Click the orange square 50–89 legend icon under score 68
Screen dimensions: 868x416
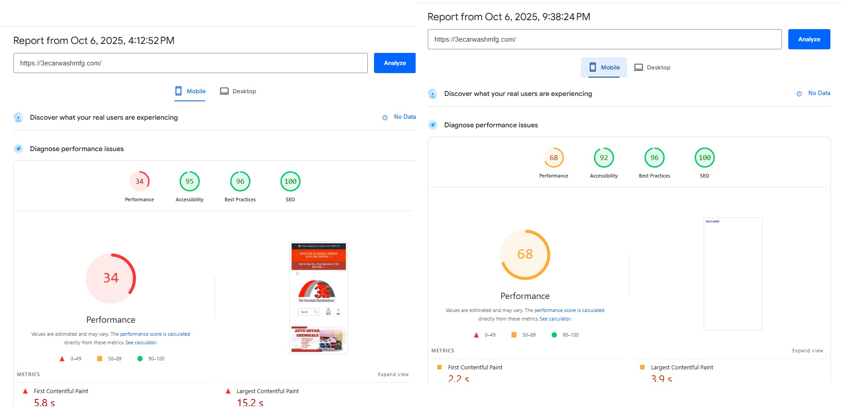(x=514, y=335)
